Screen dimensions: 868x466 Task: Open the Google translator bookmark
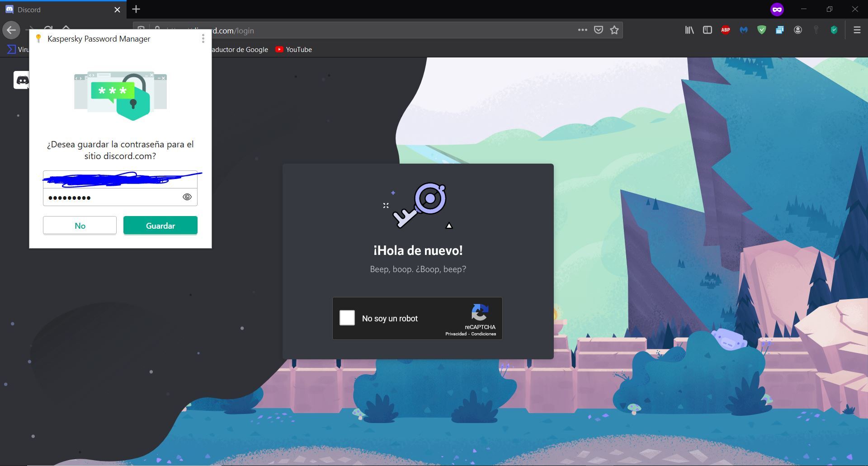240,49
